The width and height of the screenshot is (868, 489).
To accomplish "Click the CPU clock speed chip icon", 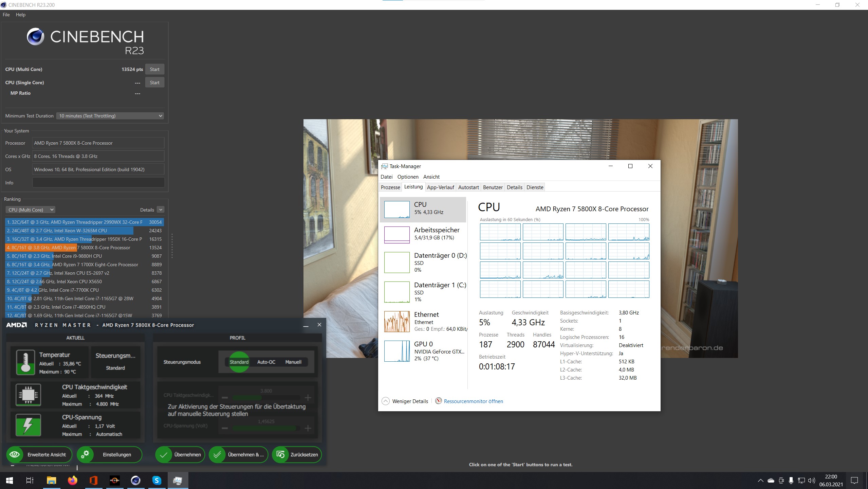I will pyautogui.click(x=28, y=395).
